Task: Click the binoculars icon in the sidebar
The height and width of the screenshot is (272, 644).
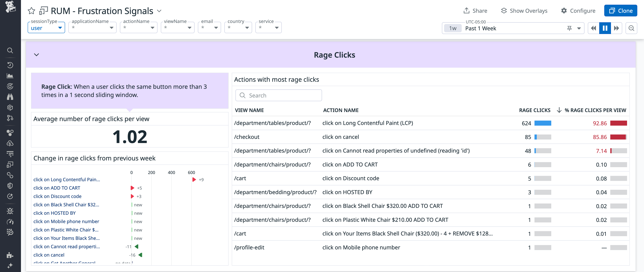Action: coord(10,97)
